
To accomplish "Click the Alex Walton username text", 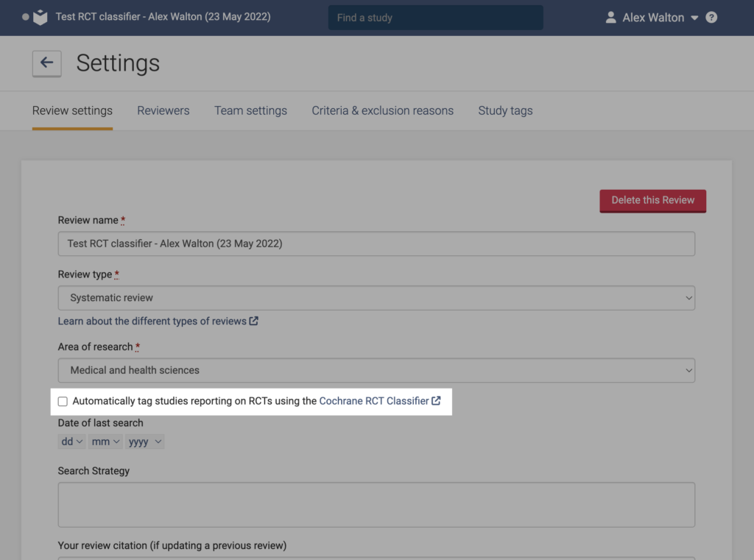I will click(x=653, y=18).
